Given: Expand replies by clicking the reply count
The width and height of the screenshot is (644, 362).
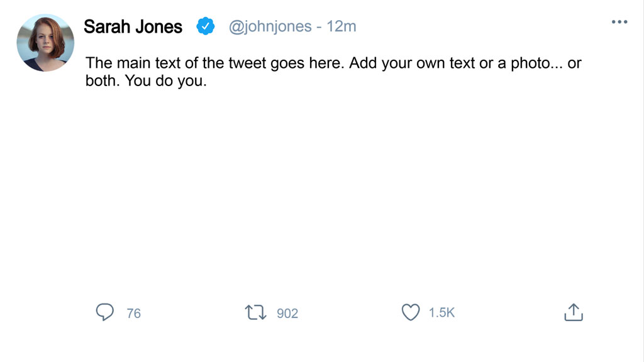Looking at the screenshot, I should coord(134,312).
